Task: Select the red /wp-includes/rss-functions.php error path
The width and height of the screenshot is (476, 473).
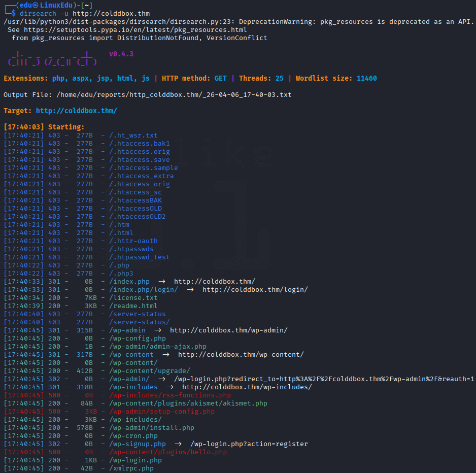Action: [170, 395]
